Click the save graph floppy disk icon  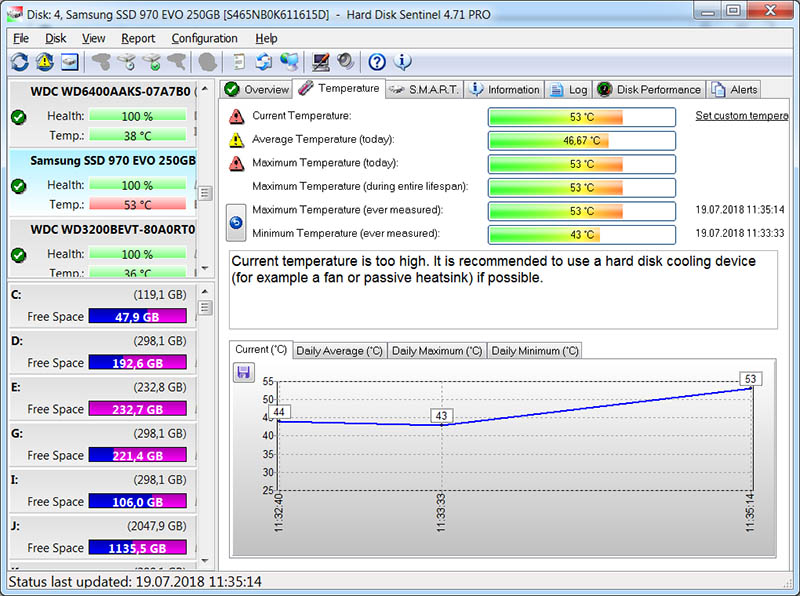tap(243, 372)
